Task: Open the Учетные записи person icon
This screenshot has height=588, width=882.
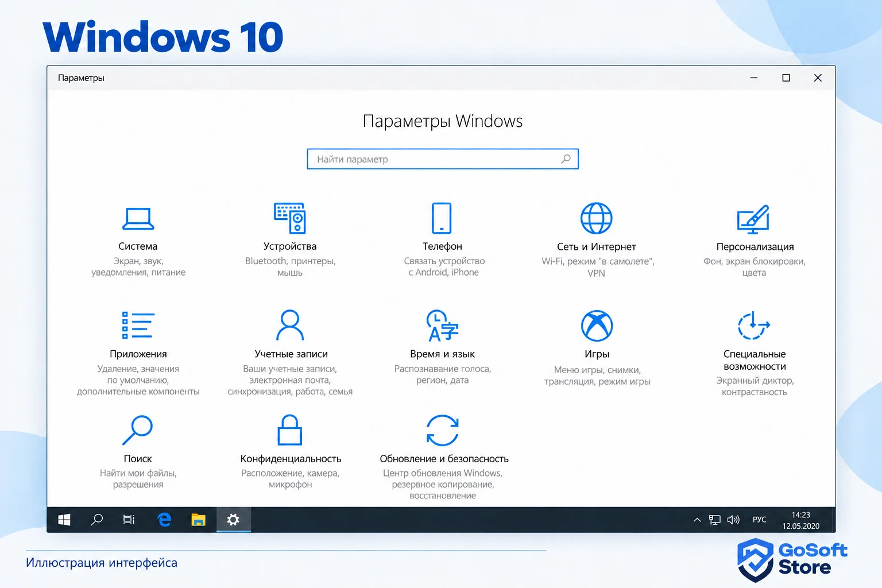Action: (290, 325)
